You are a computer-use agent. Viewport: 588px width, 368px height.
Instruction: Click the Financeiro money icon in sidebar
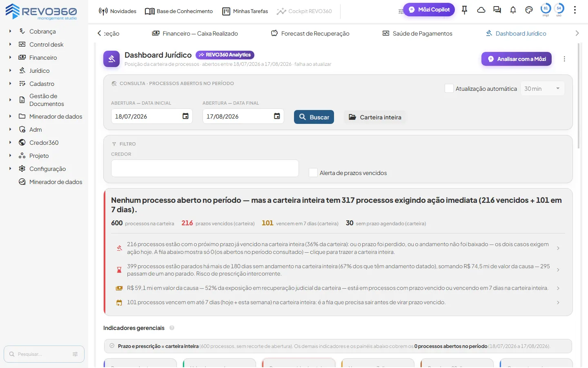tap(22, 57)
